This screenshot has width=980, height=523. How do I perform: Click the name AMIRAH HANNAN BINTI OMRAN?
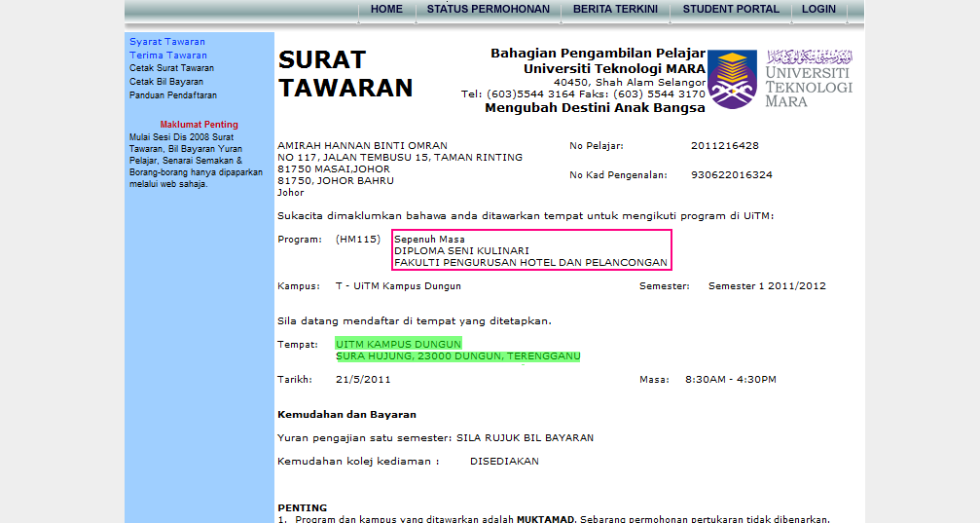(362, 146)
